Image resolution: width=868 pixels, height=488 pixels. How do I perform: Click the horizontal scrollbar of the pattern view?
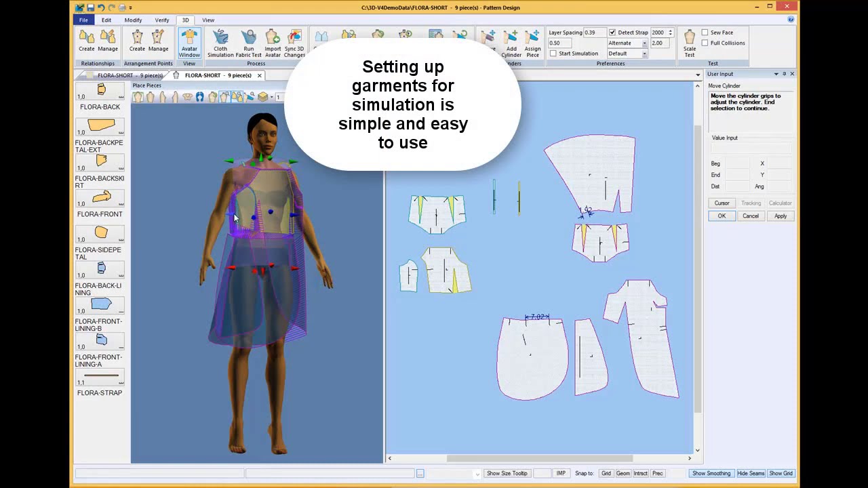(539, 459)
